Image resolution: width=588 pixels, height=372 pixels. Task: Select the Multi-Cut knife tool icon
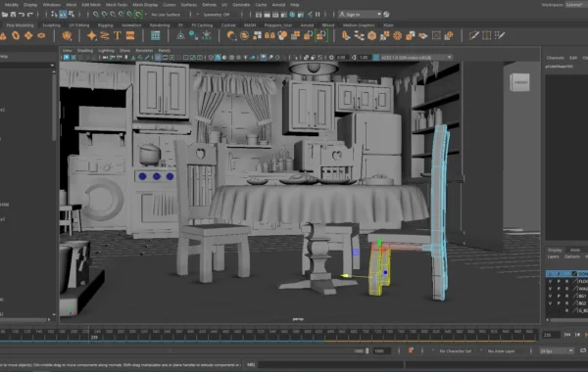point(474,35)
